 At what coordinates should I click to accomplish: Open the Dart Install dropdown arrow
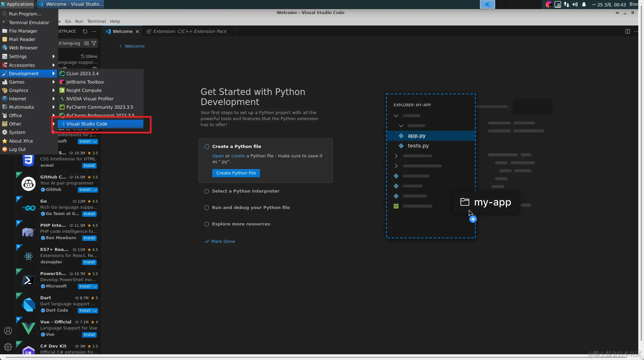click(95, 311)
